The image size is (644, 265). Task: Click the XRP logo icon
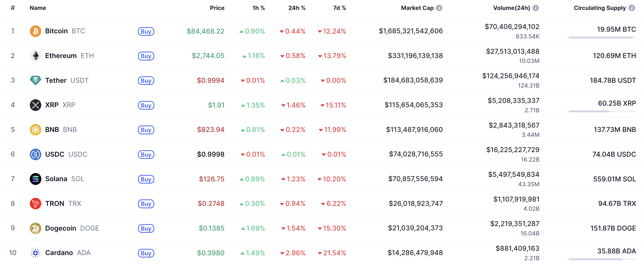coord(35,105)
